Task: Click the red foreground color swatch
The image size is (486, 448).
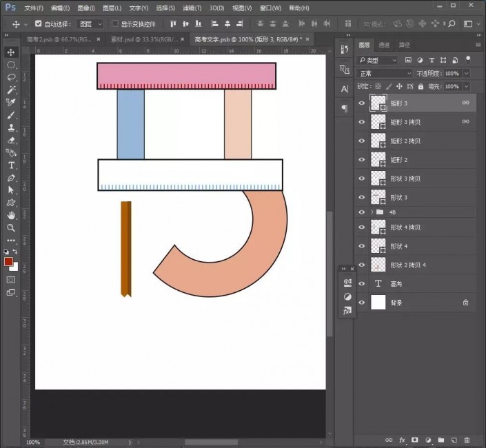Action: click(8, 261)
